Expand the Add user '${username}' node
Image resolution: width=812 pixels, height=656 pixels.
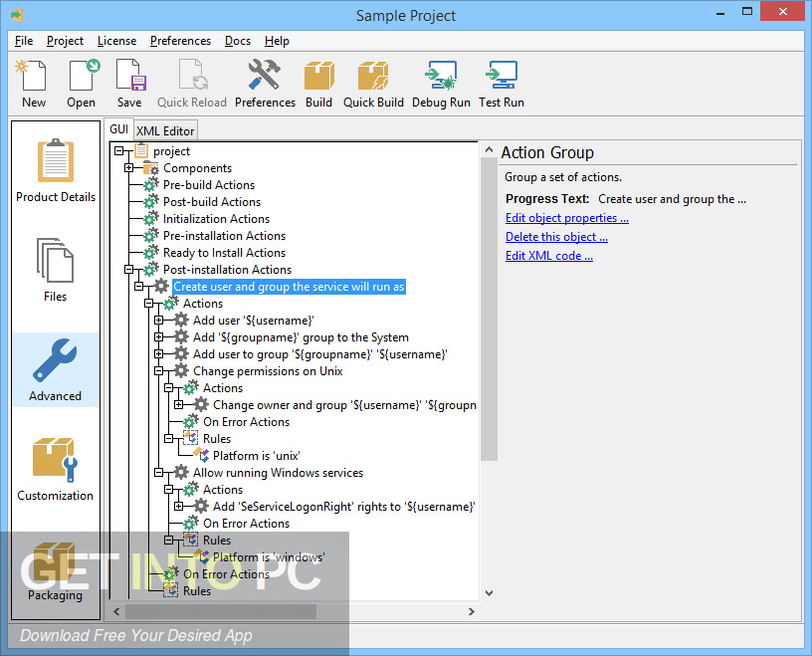click(x=159, y=321)
